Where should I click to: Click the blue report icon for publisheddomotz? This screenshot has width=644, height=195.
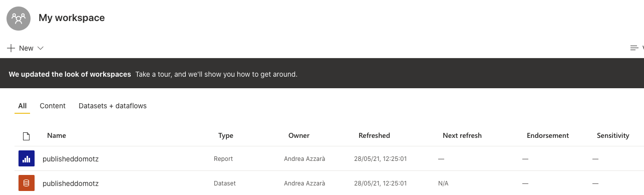tap(26, 159)
